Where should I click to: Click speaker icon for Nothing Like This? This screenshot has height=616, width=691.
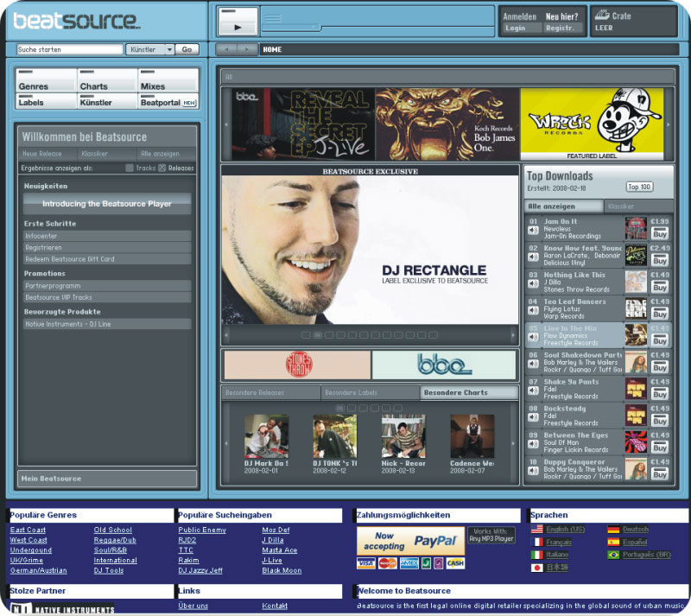coord(533,284)
